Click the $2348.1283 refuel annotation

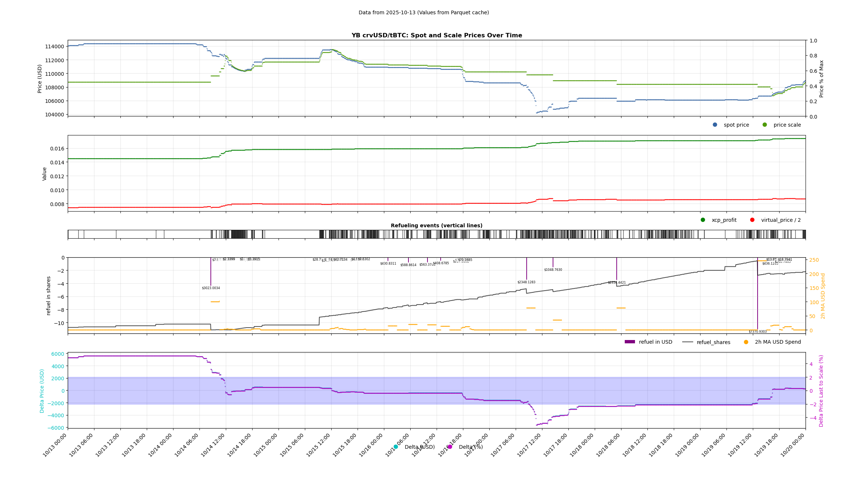(x=526, y=282)
